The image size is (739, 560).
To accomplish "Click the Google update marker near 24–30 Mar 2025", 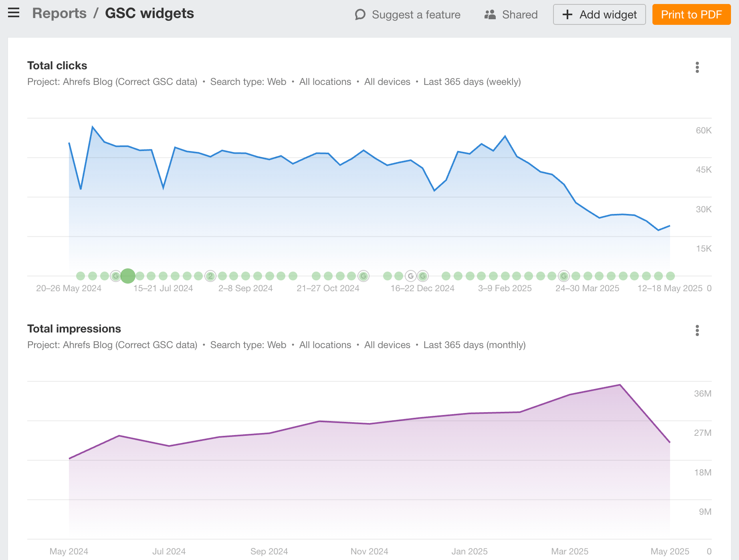I will 564,276.
